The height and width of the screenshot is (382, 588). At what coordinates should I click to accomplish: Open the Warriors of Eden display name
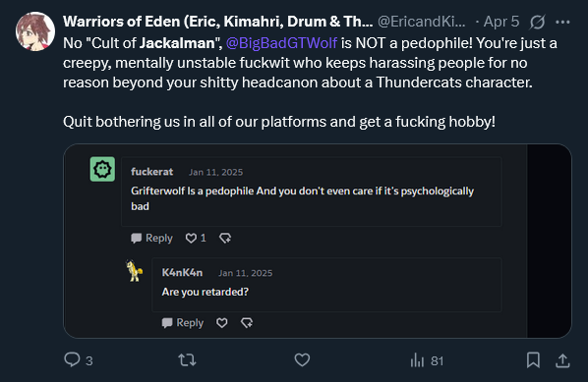coord(218,22)
